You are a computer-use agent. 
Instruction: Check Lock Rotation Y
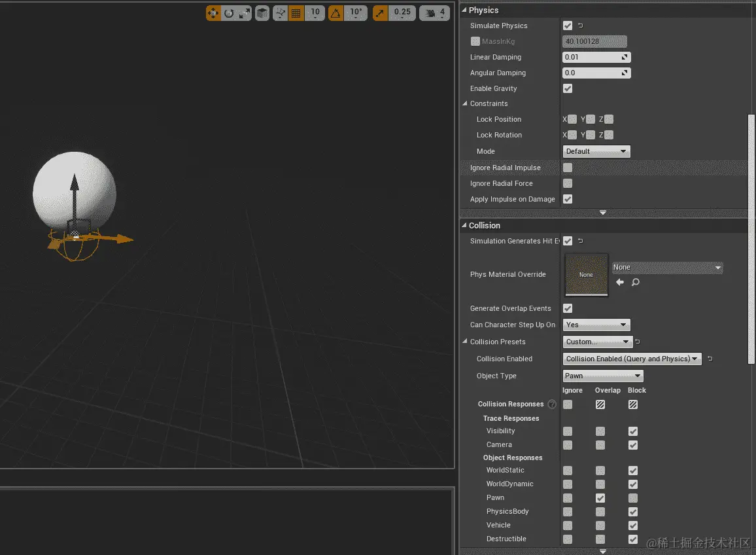(590, 135)
